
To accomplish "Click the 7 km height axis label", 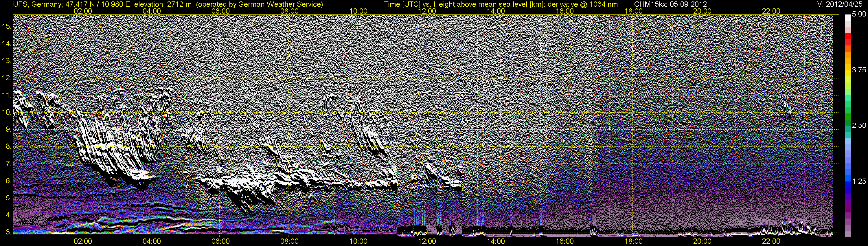I will click(x=8, y=164).
